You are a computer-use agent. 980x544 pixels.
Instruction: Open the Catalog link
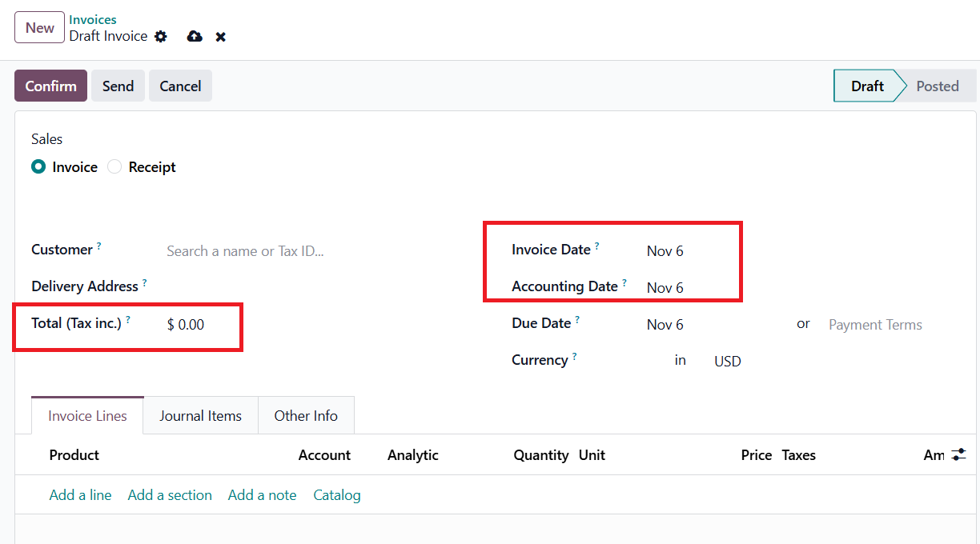click(336, 495)
